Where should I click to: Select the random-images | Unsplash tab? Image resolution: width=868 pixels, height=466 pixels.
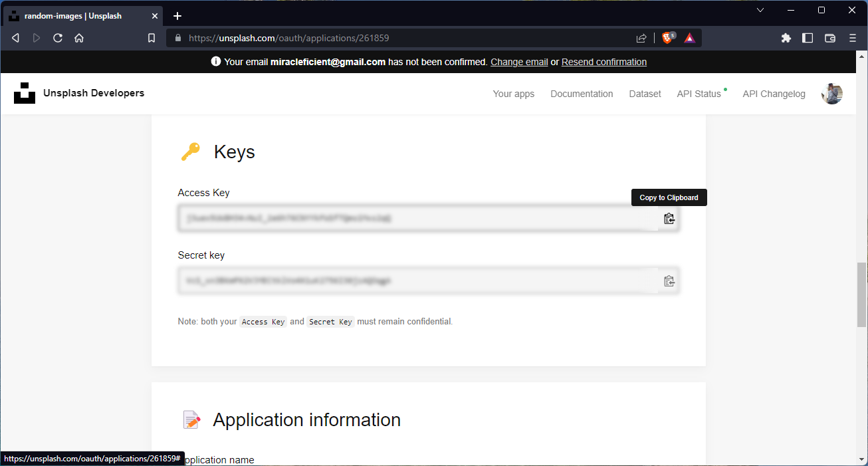coord(84,16)
